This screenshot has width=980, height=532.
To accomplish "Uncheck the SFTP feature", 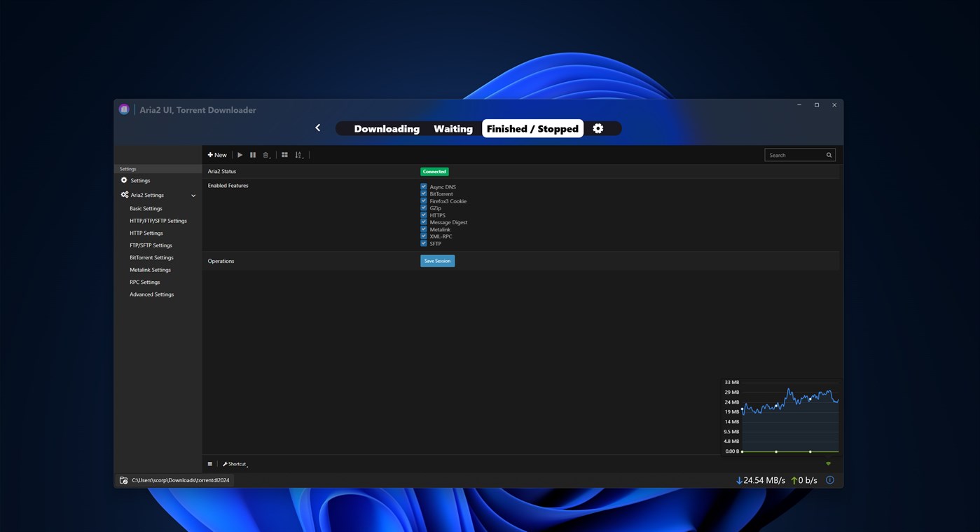I will coord(423,243).
